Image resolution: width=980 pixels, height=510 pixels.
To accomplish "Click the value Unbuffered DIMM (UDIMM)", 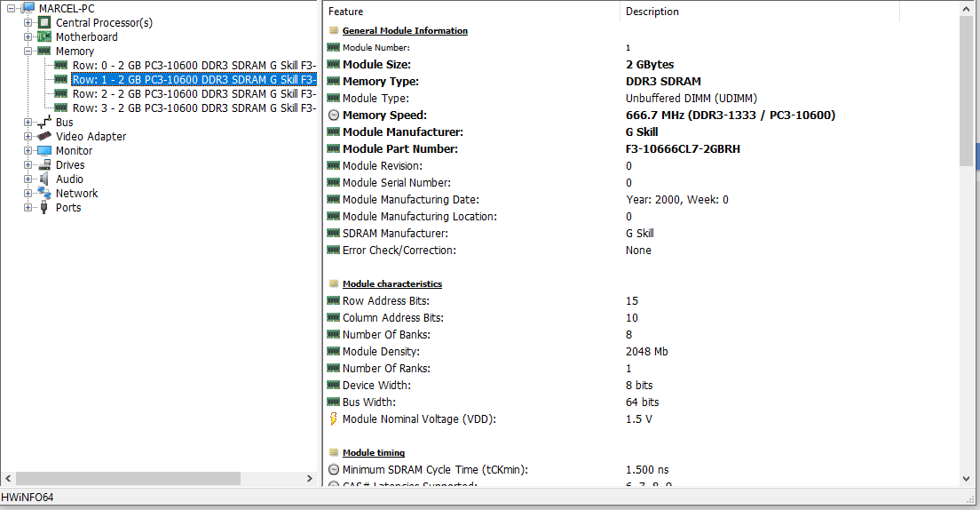I will tap(692, 99).
